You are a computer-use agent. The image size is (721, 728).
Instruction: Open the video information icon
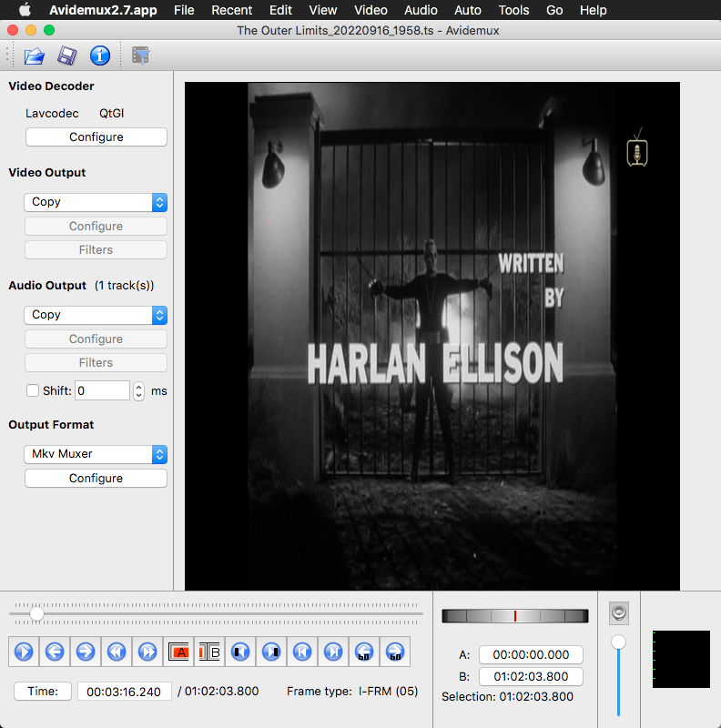99,56
